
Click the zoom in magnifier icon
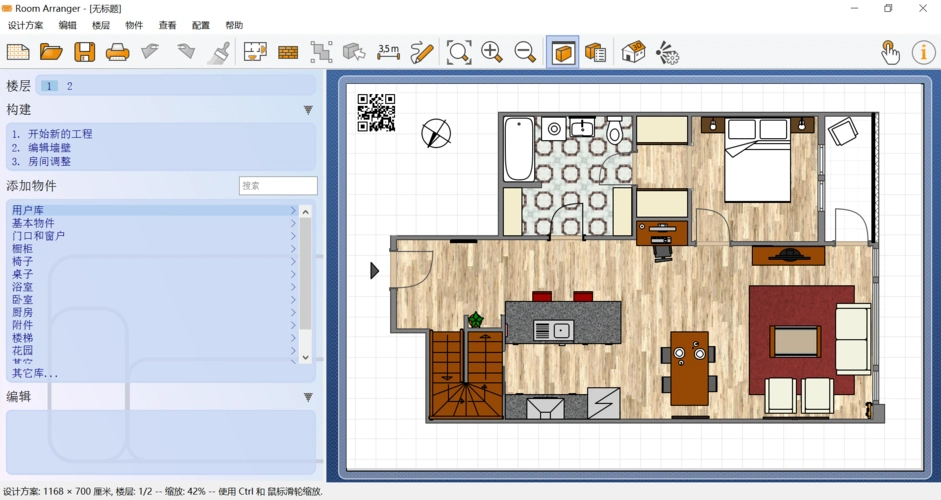491,52
